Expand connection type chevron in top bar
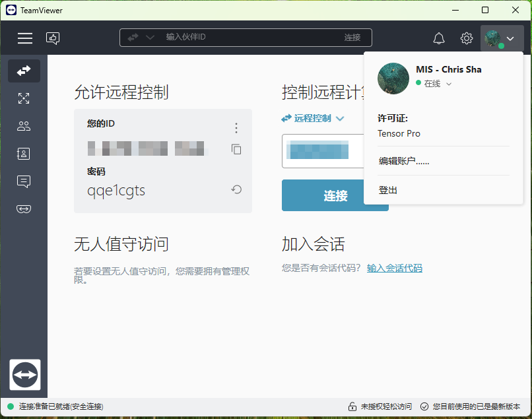The height and width of the screenshot is (419, 532). click(150, 38)
